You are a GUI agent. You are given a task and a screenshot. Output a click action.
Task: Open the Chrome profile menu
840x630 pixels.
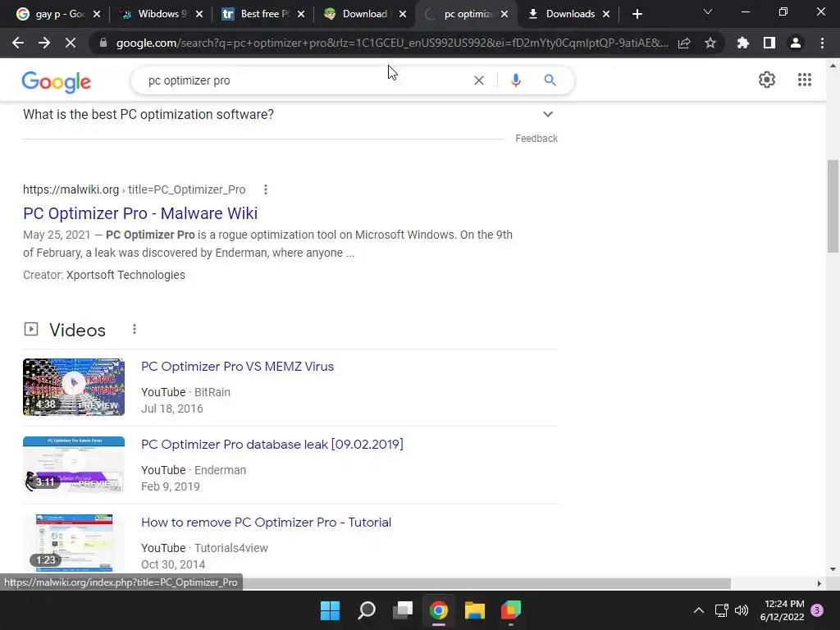point(796,43)
